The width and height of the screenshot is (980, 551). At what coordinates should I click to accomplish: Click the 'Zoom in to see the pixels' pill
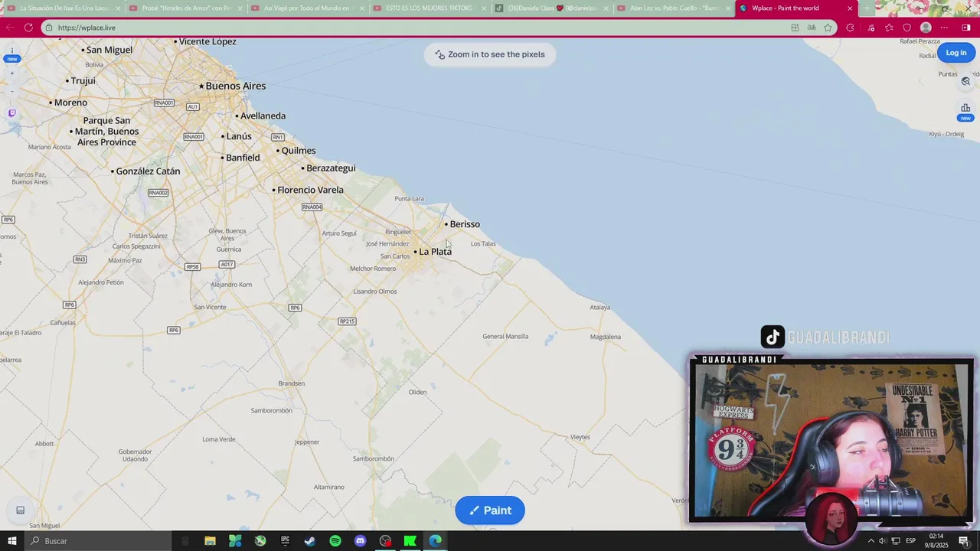[x=490, y=54]
